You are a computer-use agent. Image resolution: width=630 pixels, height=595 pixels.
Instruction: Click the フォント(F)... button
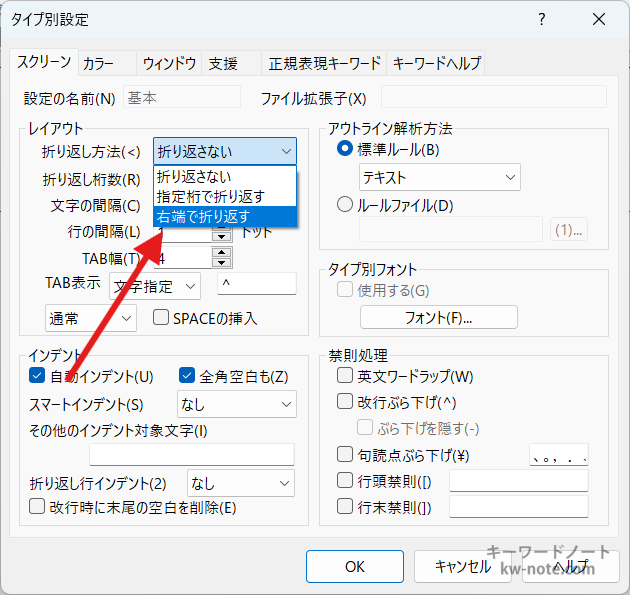[x=438, y=318]
